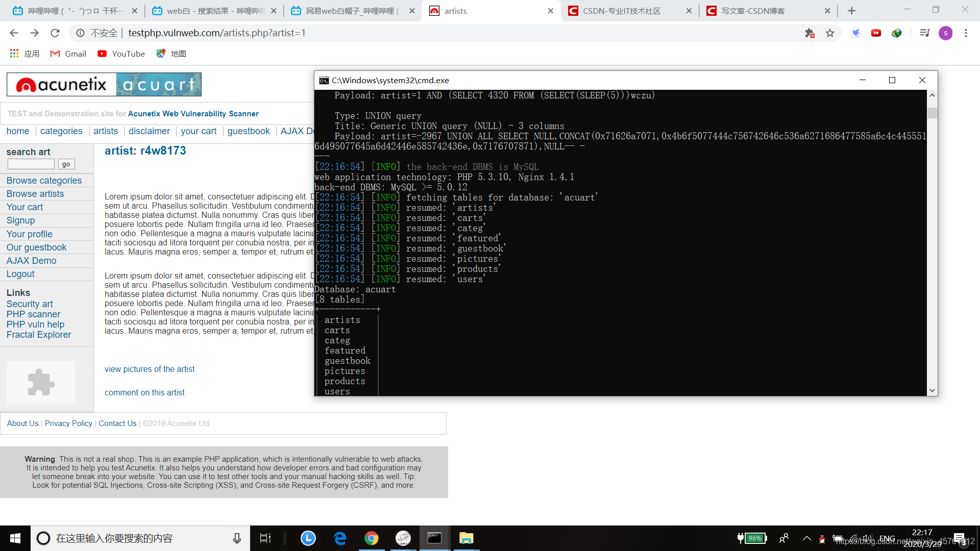Go forward in browser history
Screen dimensions: 980x551
pyautogui.click(x=34, y=33)
